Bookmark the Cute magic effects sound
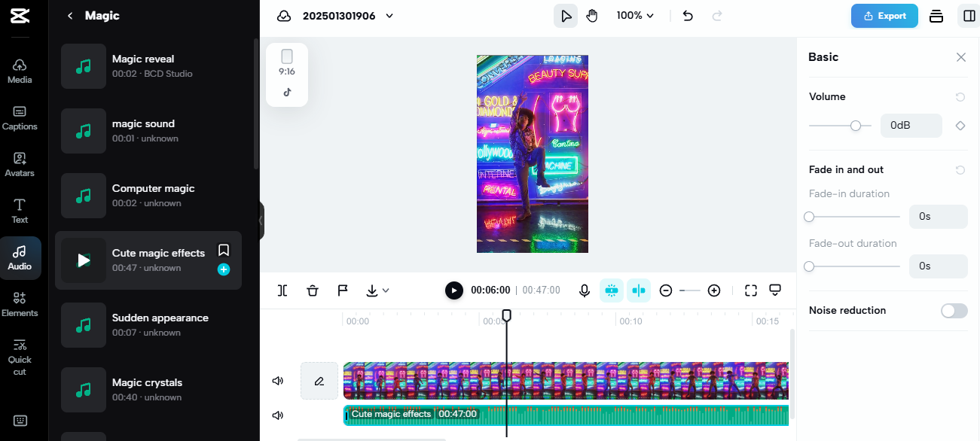Viewport: 980px width, 441px height. coord(224,250)
